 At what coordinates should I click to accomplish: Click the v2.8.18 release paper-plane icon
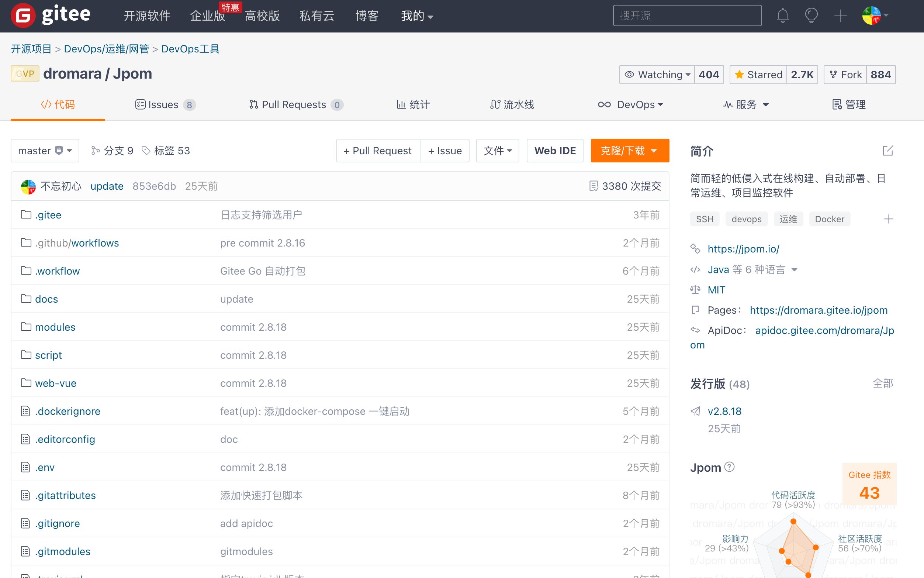click(x=695, y=411)
